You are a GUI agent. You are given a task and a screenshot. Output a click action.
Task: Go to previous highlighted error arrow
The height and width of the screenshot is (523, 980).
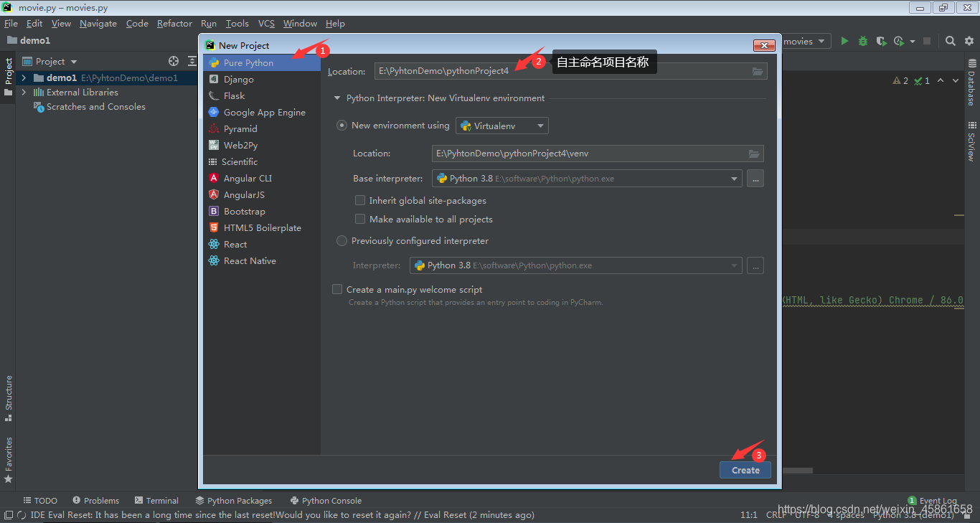click(x=941, y=81)
